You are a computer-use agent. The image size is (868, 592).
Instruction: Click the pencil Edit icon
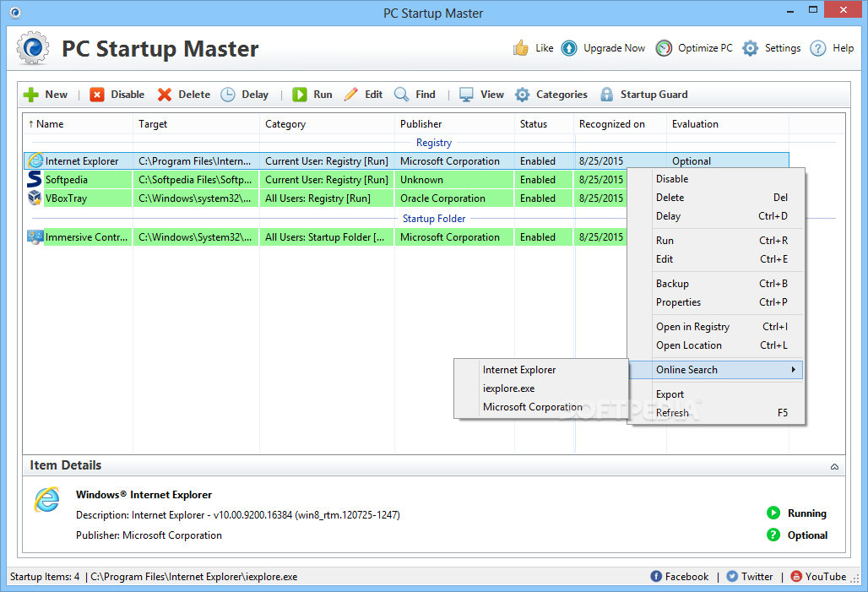[351, 95]
